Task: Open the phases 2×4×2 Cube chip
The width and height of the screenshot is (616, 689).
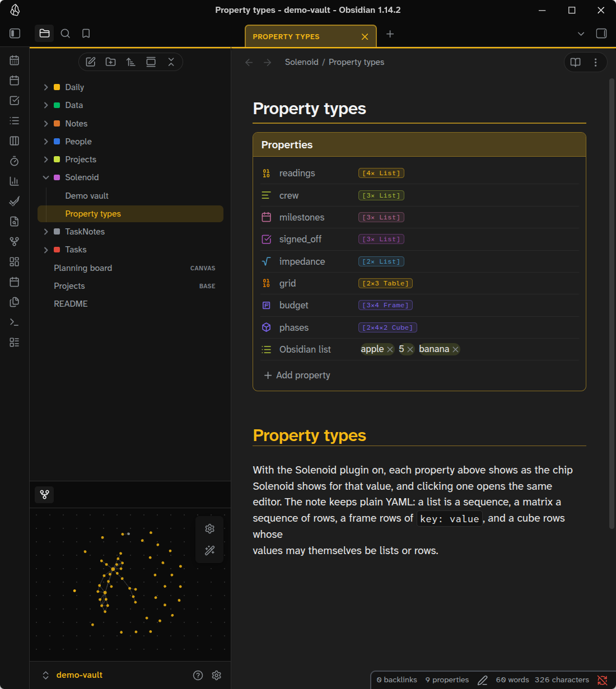Action: pos(388,328)
